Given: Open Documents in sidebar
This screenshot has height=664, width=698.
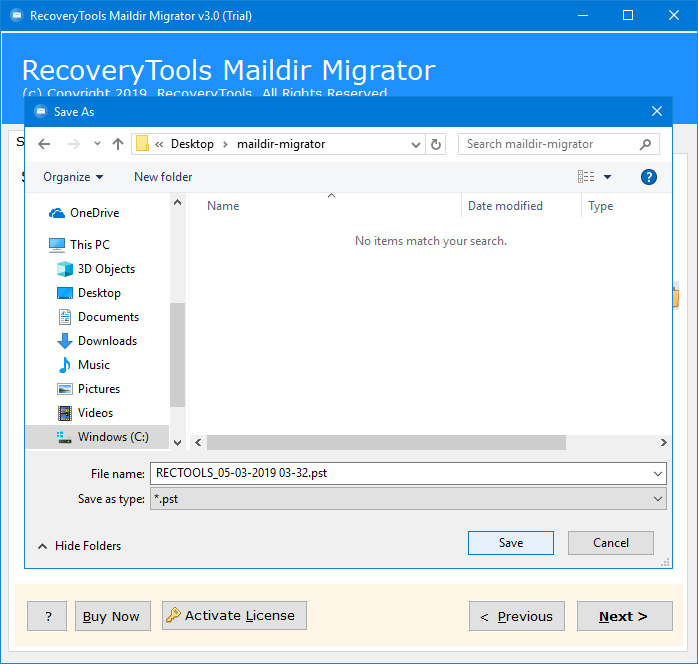Looking at the screenshot, I should (x=98, y=317).
